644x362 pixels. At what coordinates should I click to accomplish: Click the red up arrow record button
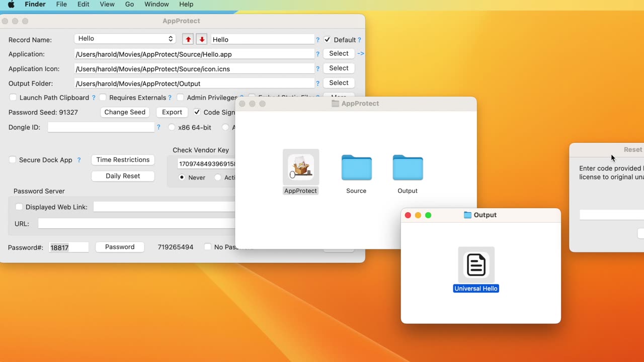pyautogui.click(x=188, y=39)
